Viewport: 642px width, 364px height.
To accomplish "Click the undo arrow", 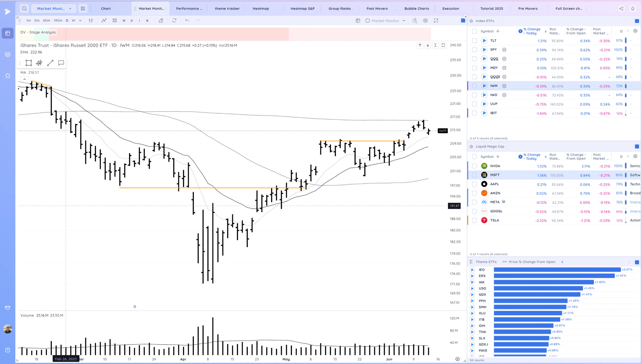I will click(187, 21).
